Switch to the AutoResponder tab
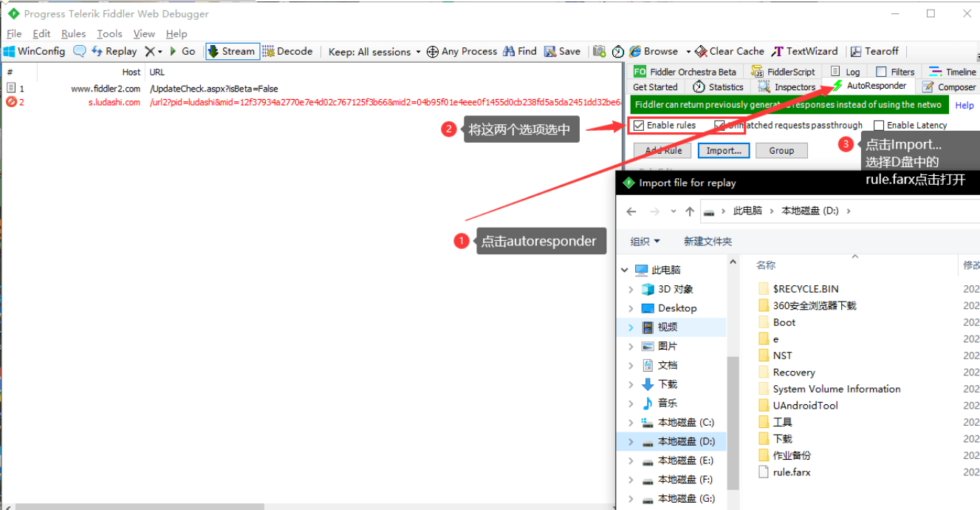 click(x=869, y=86)
